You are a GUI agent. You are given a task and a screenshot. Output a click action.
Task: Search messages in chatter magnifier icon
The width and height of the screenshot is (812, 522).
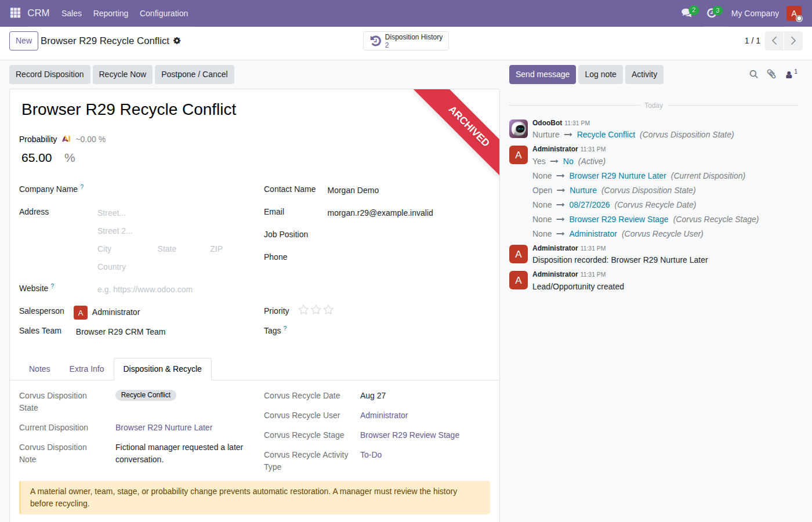click(x=753, y=74)
